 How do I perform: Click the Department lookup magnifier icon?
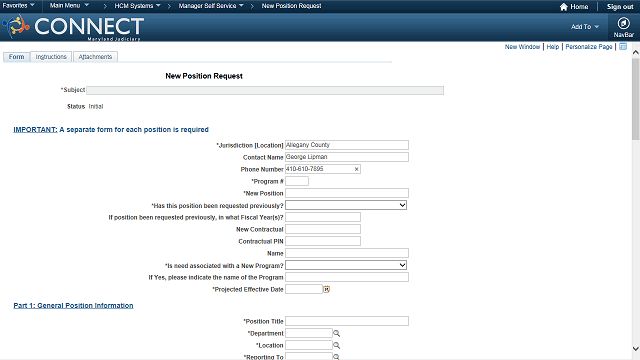point(336,333)
